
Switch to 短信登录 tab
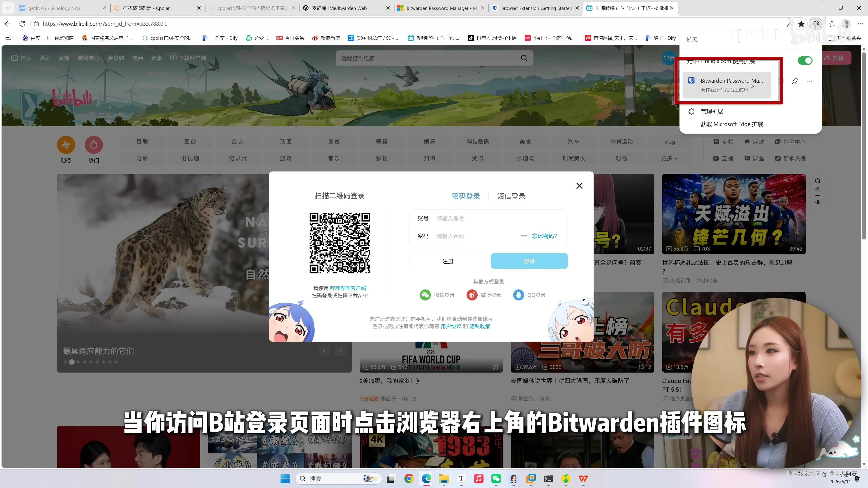coord(511,196)
